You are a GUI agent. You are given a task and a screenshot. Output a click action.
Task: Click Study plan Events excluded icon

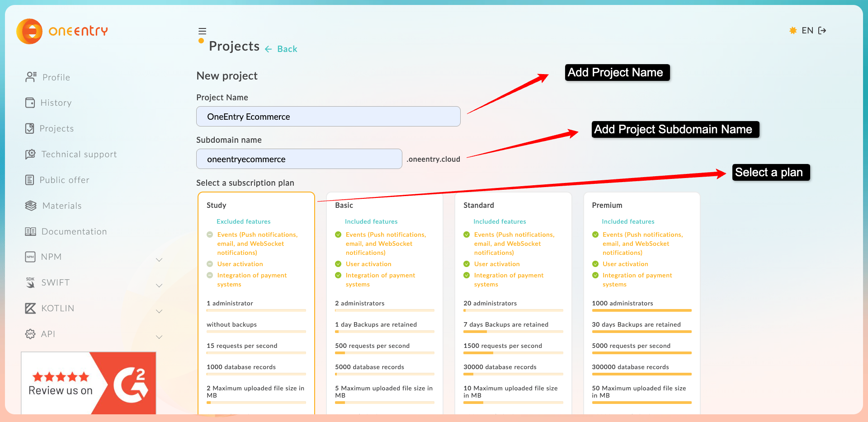210,234
